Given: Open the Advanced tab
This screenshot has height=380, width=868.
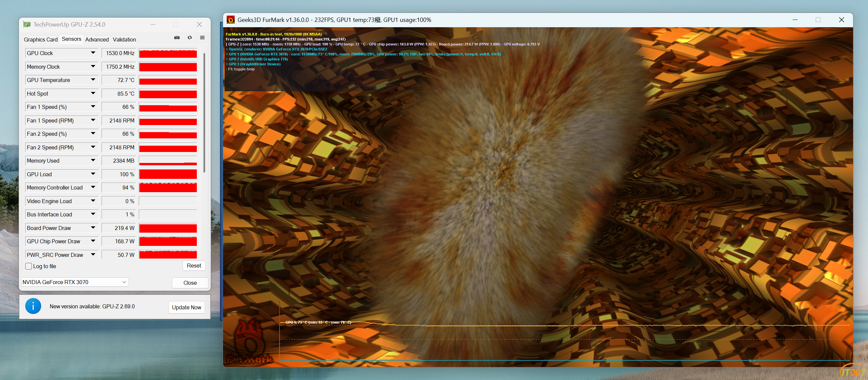Looking at the screenshot, I should (97, 39).
